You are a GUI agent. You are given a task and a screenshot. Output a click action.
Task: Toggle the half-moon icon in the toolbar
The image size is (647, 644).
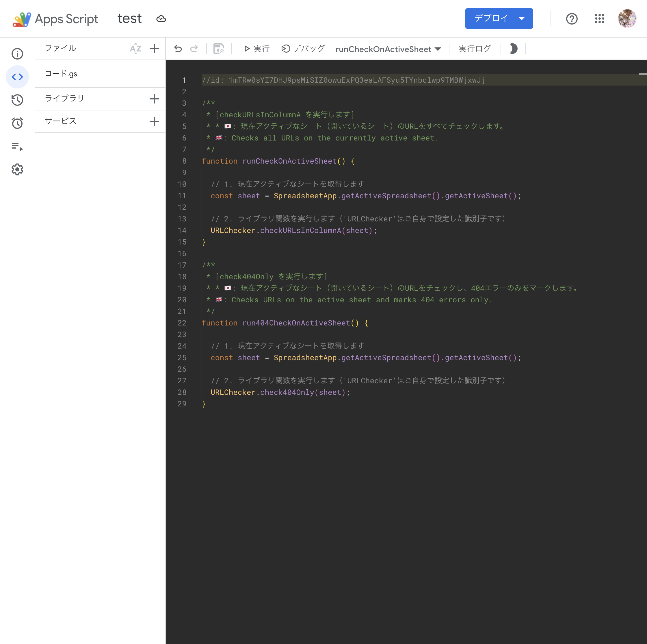coord(513,49)
